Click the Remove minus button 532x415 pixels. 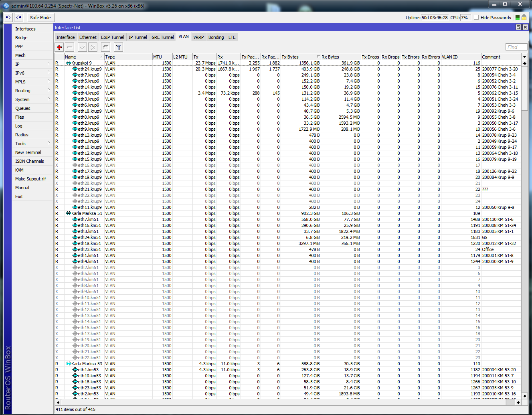(x=70, y=47)
